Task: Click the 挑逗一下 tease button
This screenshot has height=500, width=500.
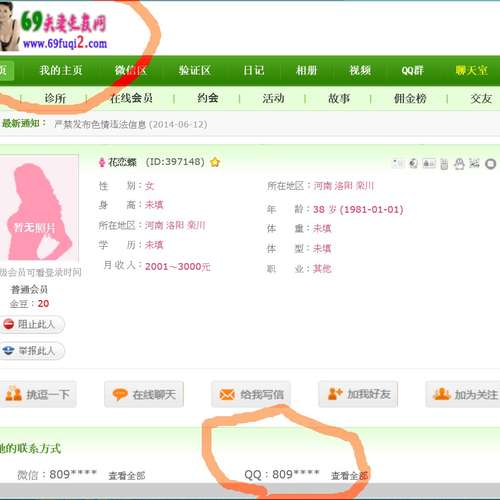Action: tap(37, 394)
